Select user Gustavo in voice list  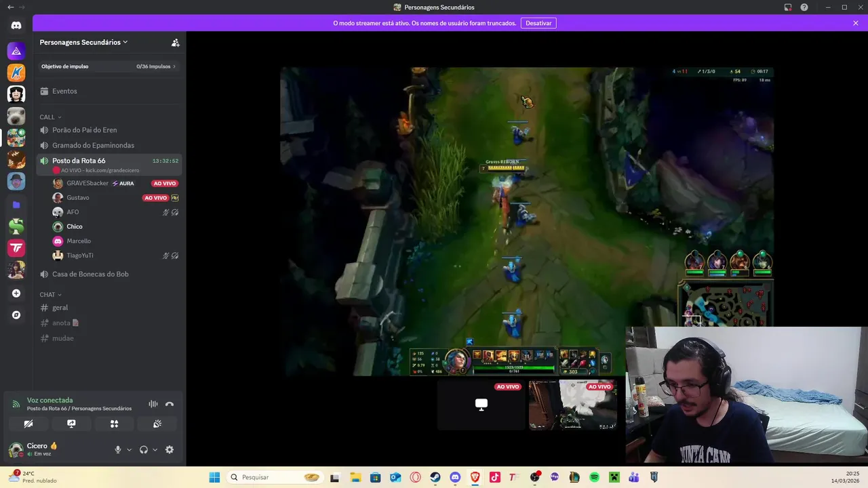78,197
